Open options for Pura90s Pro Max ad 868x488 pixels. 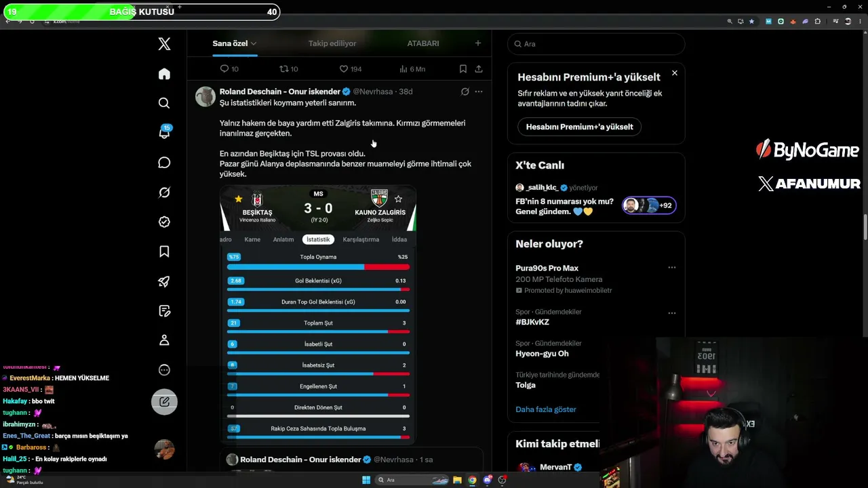(672, 268)
